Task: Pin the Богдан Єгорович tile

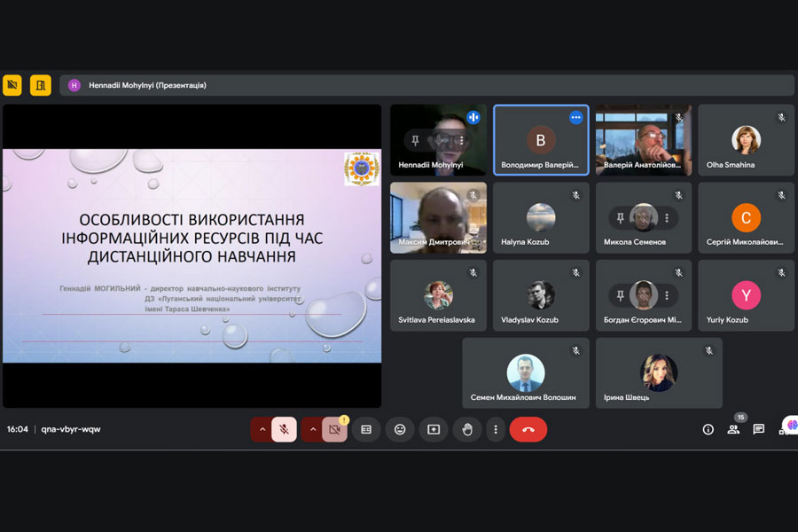Action: [x=620, y=295]
